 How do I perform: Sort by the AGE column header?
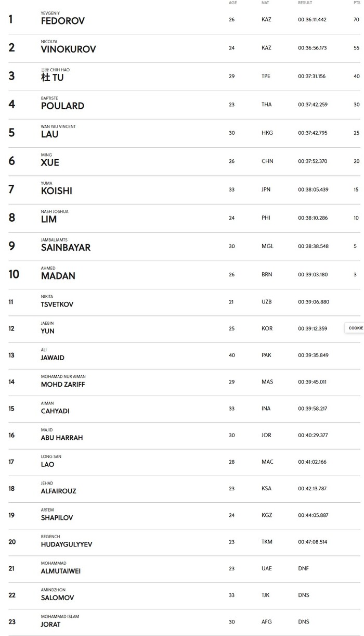(233, 3)
